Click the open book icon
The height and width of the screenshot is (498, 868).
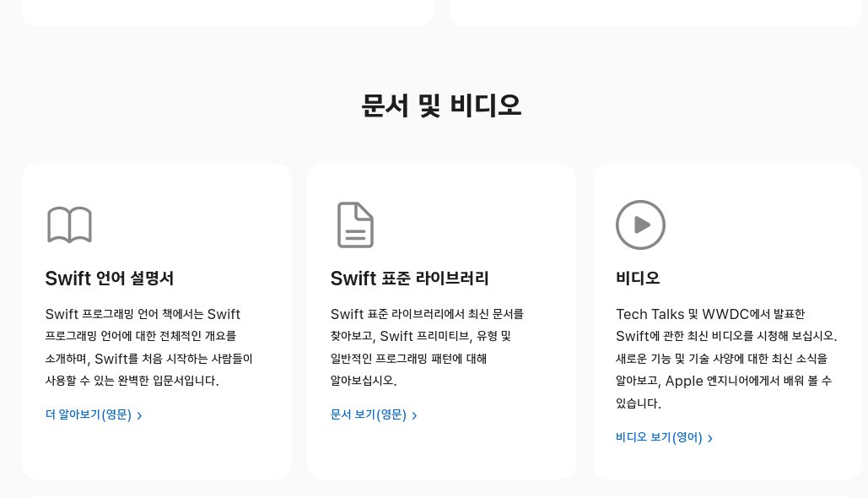click(x=69, y=225)
